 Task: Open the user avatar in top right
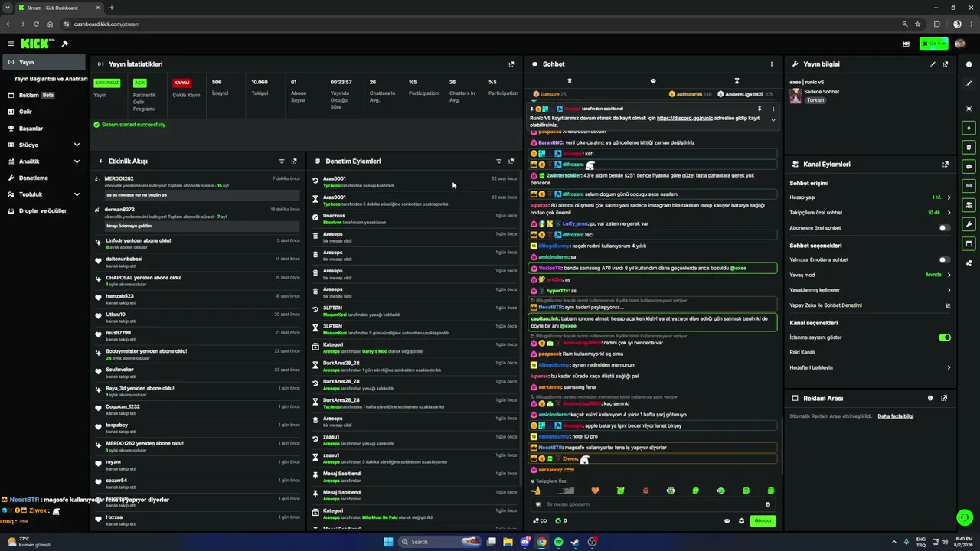[961, 44]
